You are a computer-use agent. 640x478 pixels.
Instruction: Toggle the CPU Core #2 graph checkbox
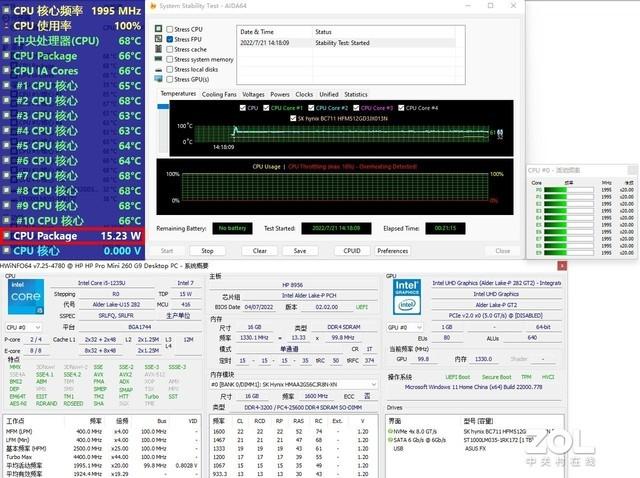coord(311,108)
